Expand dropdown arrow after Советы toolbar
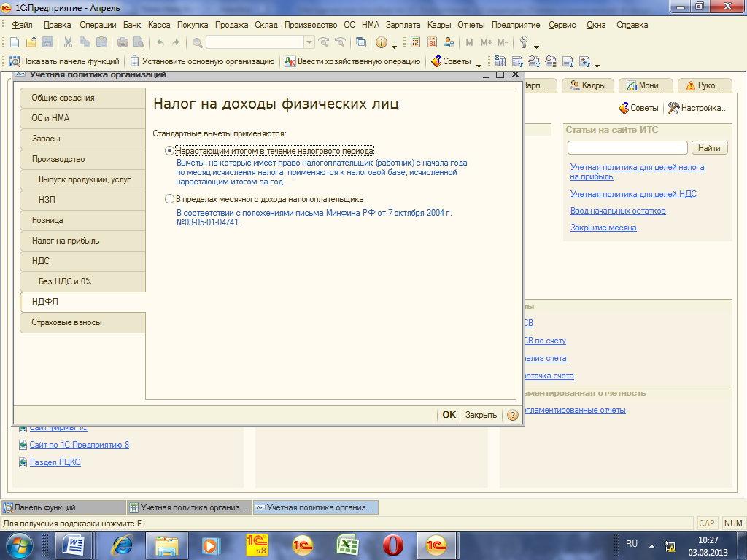This screenshot has height=560, width=747. click(479, 65)
